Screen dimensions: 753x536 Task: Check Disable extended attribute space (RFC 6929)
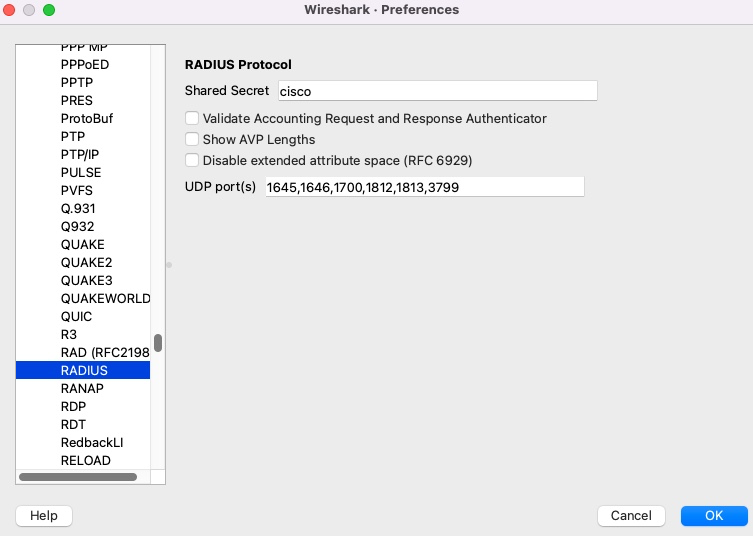point(192,160)
